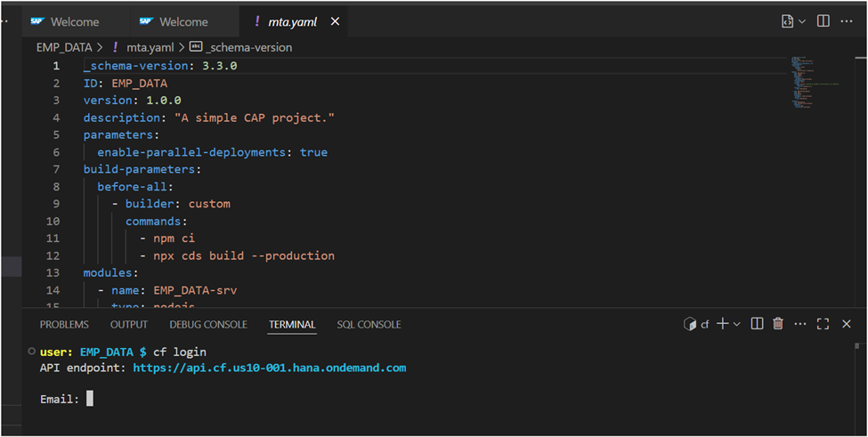This screenshot has height=437, width=868.
Task: Switch to OUTPUT panel tab
Action: pos(129,325)
